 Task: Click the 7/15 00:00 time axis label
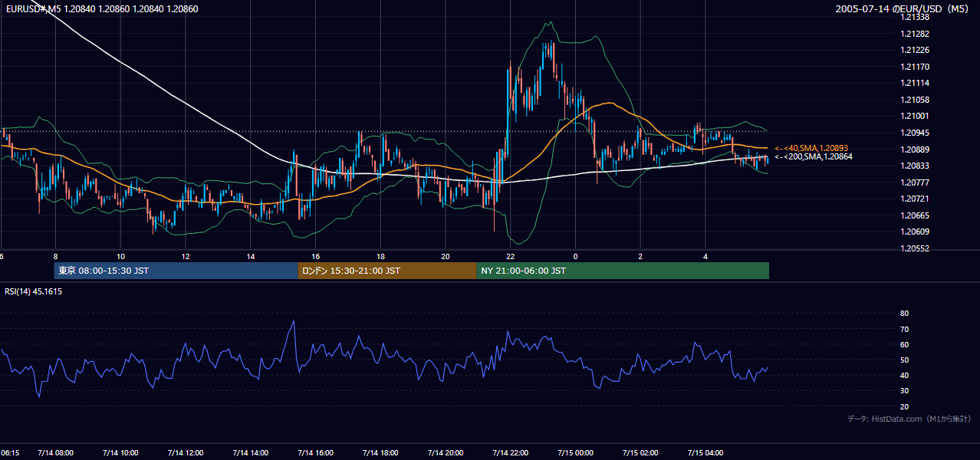(x=575, y=453)
